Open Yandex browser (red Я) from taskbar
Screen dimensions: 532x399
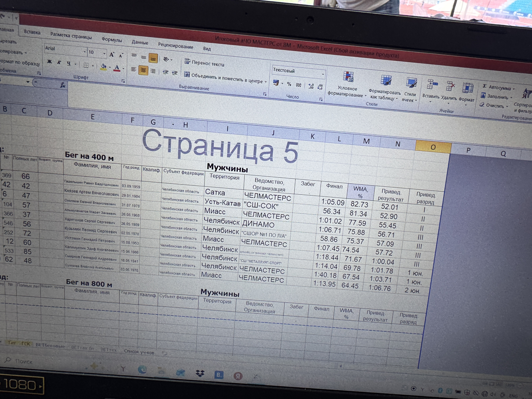tap(238, 376)
